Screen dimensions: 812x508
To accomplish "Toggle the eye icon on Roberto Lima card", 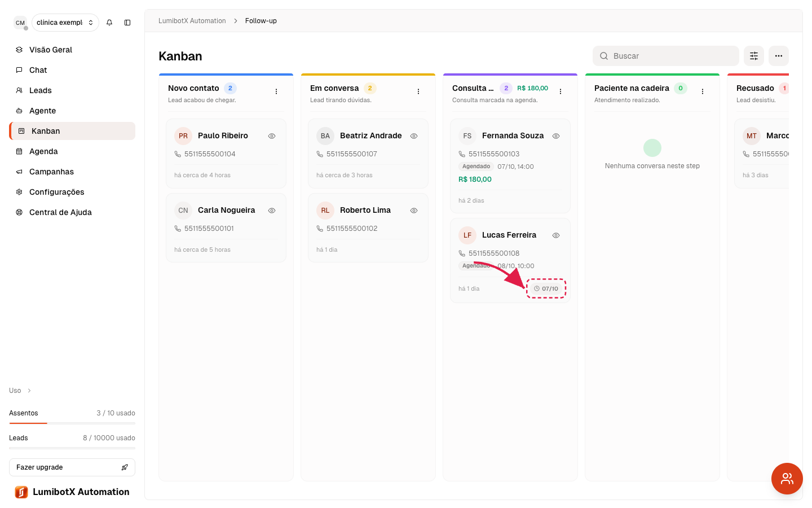I will [414, 211].
